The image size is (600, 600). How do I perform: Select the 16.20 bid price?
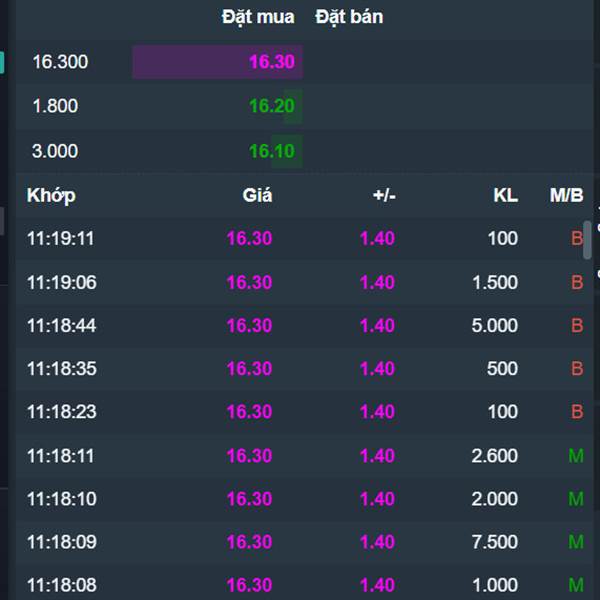point(272,106)
